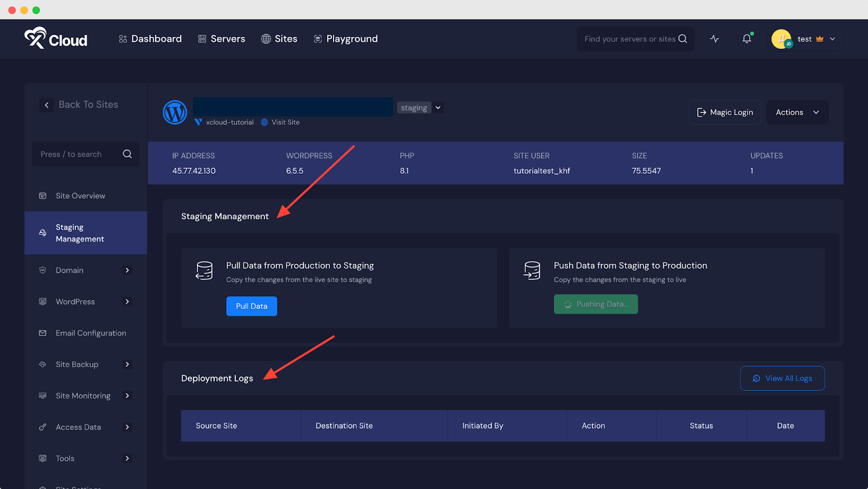Switch to the Playground section
This screenshot has height=489, width=868.
click(346, 39)
